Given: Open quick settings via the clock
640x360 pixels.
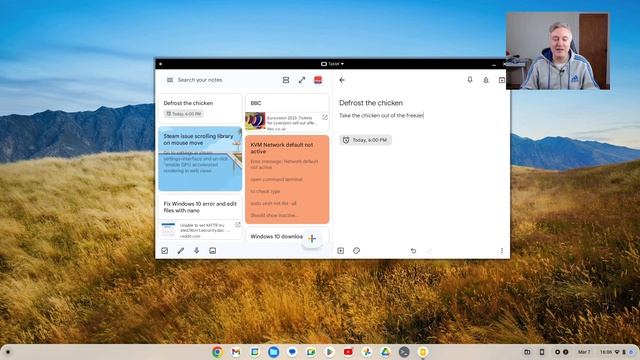Looking at the screenshot, I should (616, 352).
